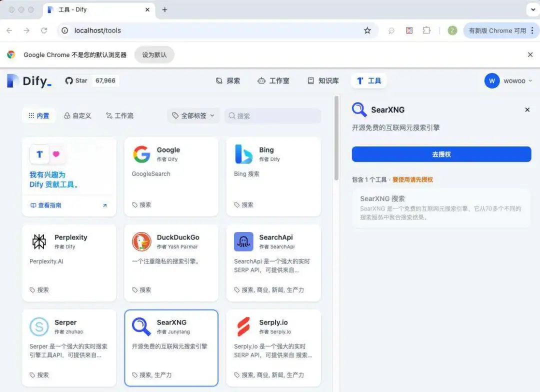Click the SearchApi card tags row
Image resolution: width=540 pixels, height=392 pixels.
(269, 289)
